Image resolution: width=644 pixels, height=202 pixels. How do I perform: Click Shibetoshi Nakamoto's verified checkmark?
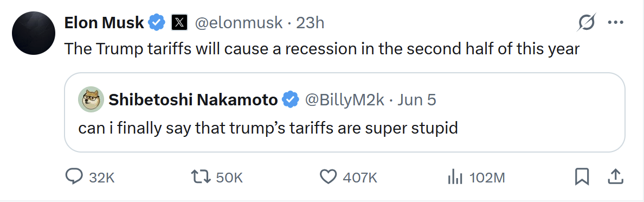coord(291,99)
